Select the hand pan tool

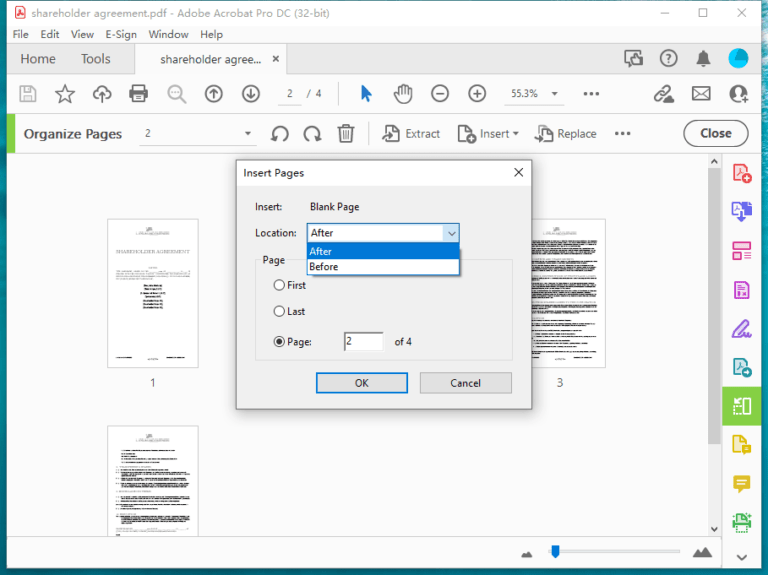click(x=403, y=93)
